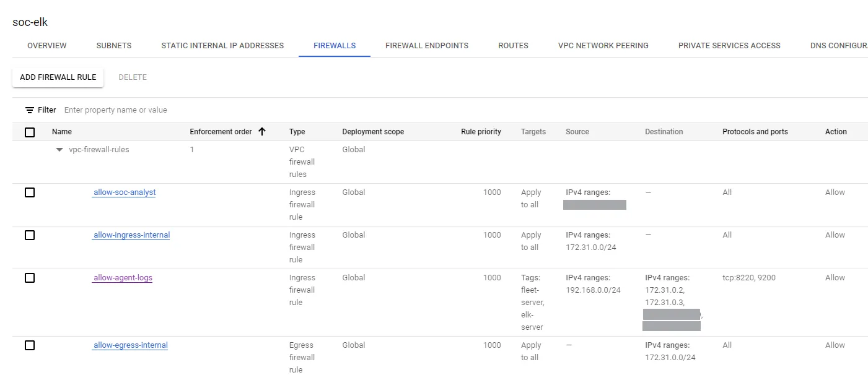Open the VPC NETWORK PEERING tab
This screenshot has height=375, width=868.
603,45
